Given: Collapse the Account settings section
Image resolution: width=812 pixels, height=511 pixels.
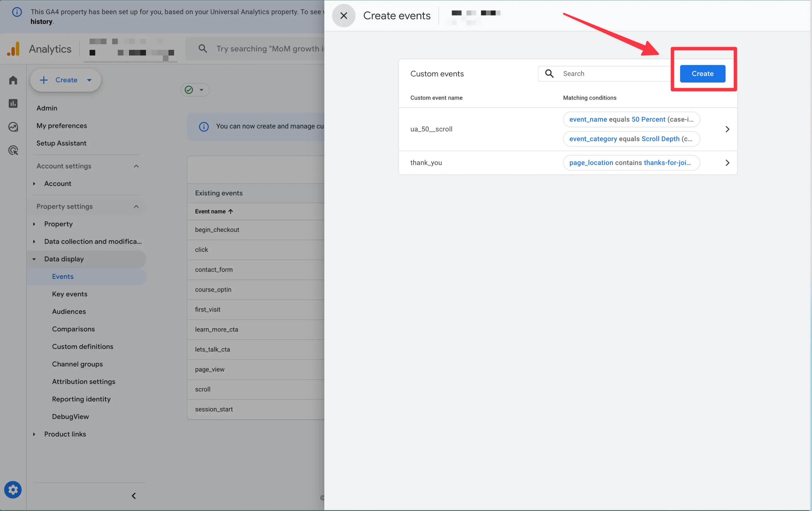Looking at the screenshot, I should tap(136, 166).
